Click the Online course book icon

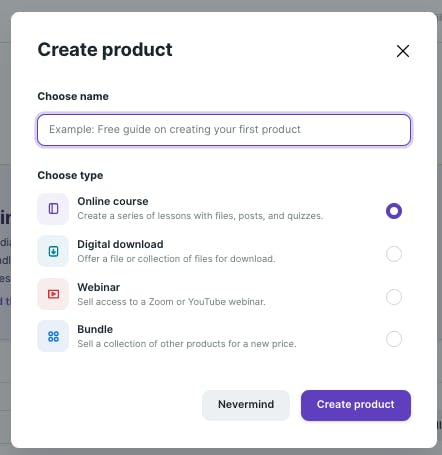(x=53, y=209)
